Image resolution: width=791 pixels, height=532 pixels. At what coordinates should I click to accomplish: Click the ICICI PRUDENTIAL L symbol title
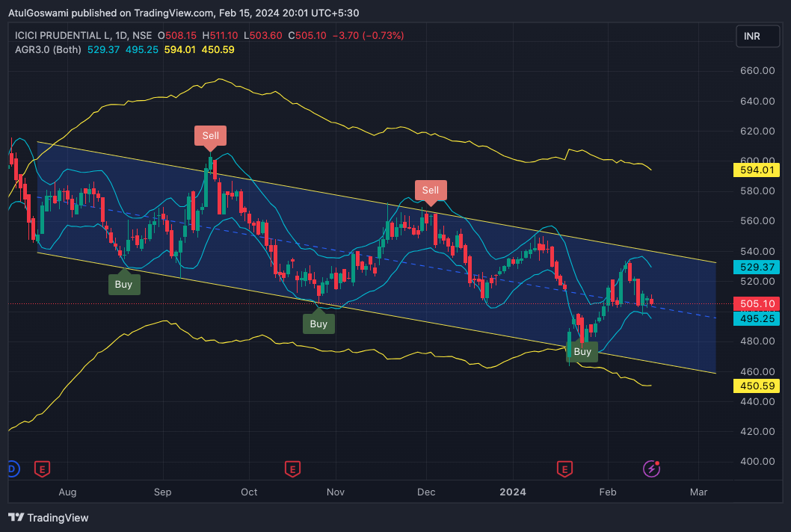click(64, 35)
